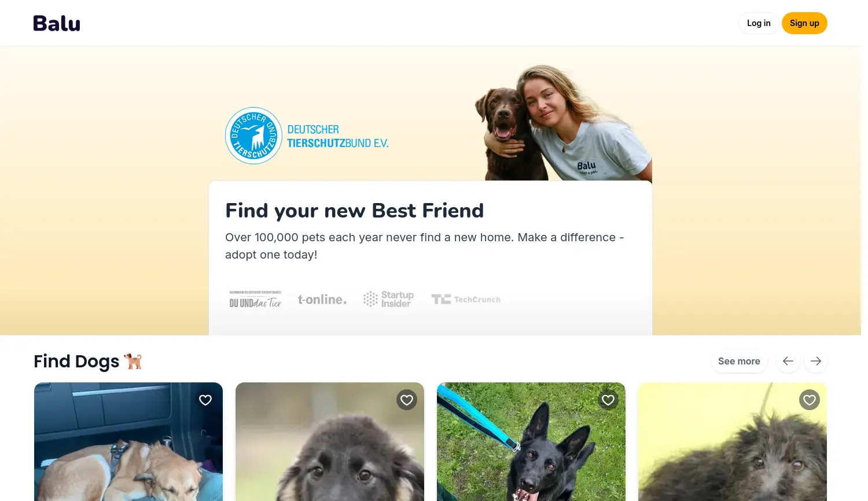This screenshot has height=501, width=868.
Task: Open the Log in page
Action: coord(759,23)
